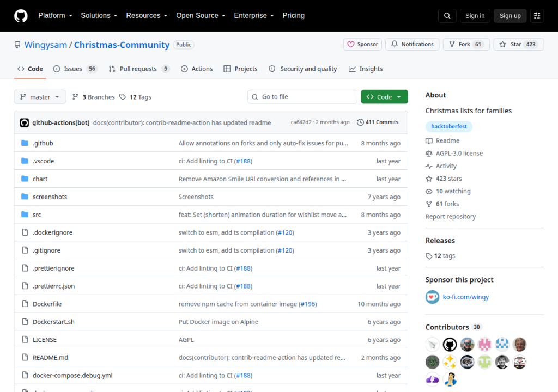Image resolution: width=558 pixels, height=392 pixels.
Task: Open the 12 Tags link beside branches
Action: [135, 97]
